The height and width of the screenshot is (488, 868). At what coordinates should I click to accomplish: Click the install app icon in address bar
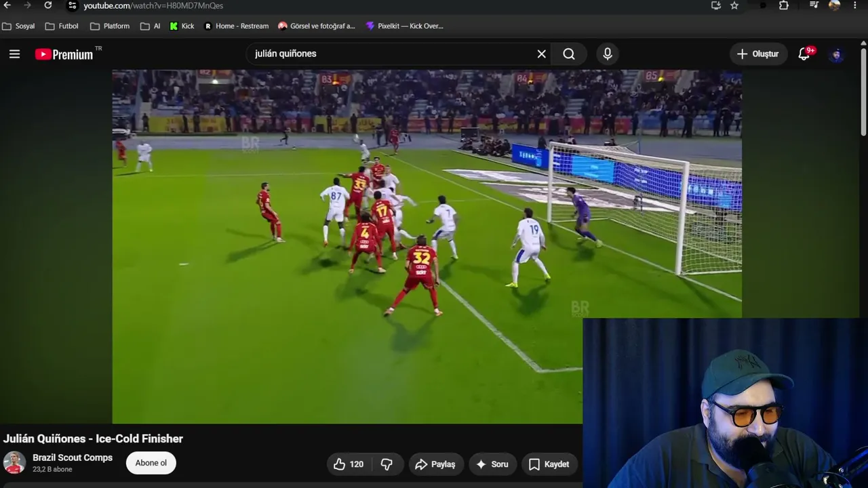point(716,5)
